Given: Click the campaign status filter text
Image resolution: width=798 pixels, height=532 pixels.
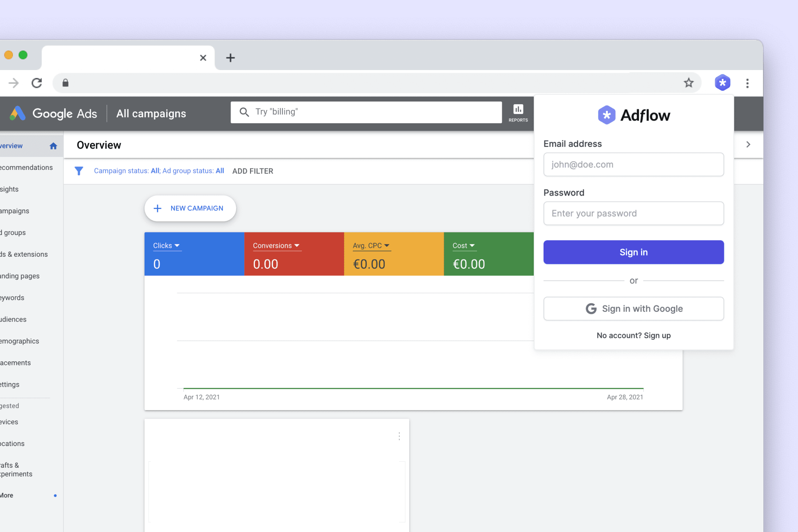Looking at the screenshot, I should [159, 171].
